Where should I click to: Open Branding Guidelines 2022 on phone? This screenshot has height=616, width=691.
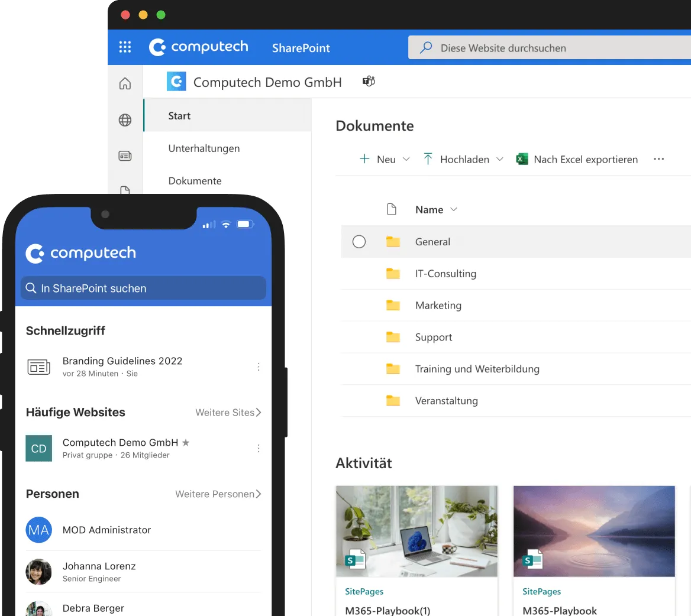click(122, 361)
